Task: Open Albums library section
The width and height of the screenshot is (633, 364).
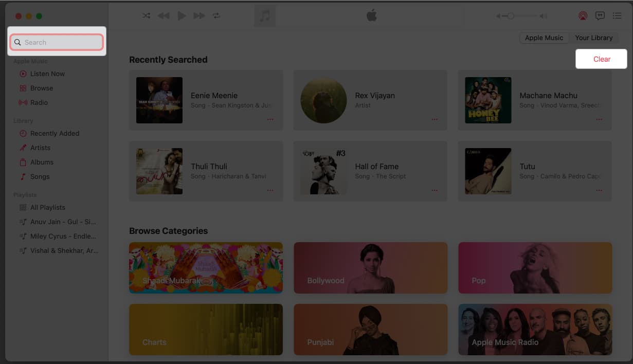Action: [x=42, y=162]
